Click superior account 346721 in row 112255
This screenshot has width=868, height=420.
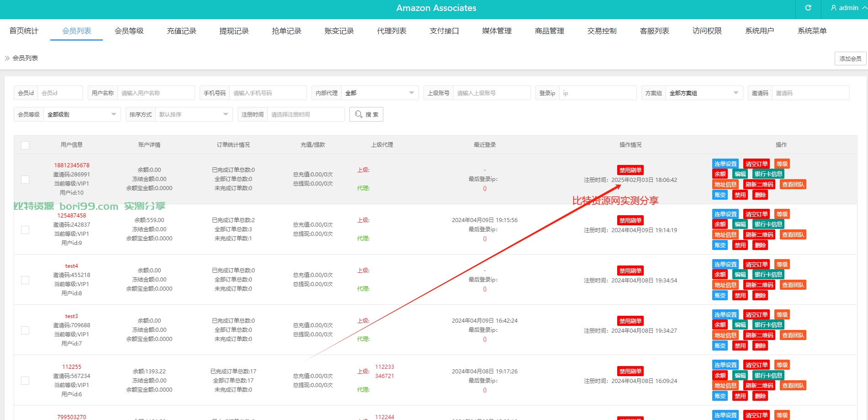385,376
